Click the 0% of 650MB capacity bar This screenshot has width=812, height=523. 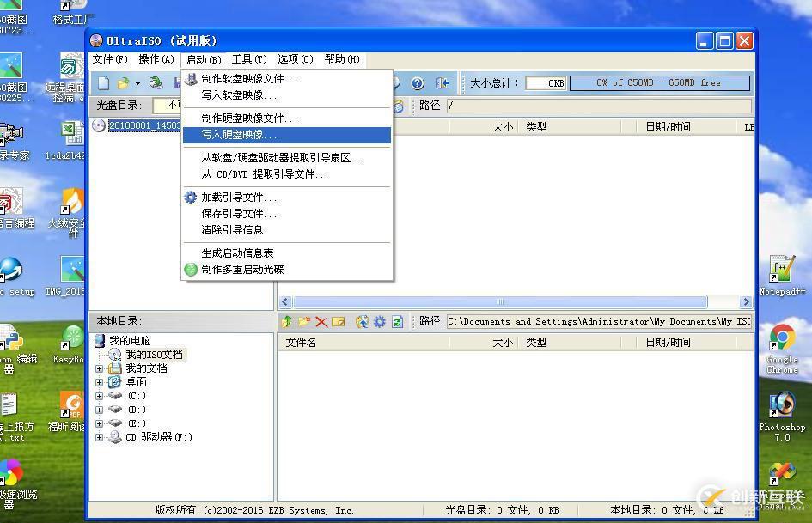[x=660, y=82]
